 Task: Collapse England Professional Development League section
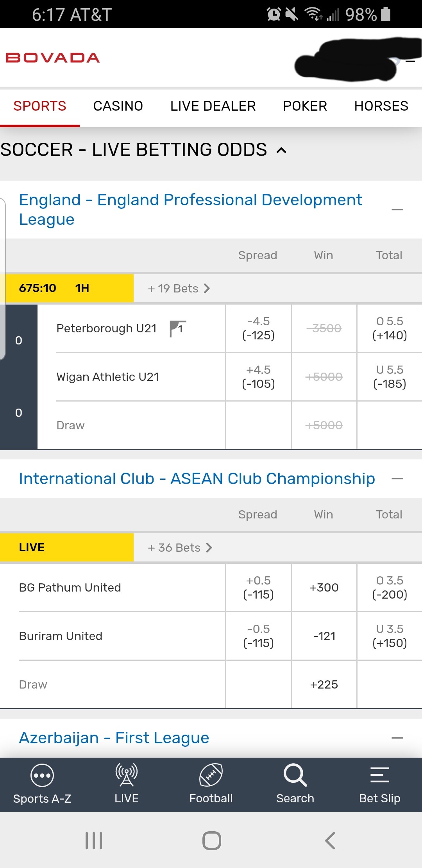click(x=397, y=210)
